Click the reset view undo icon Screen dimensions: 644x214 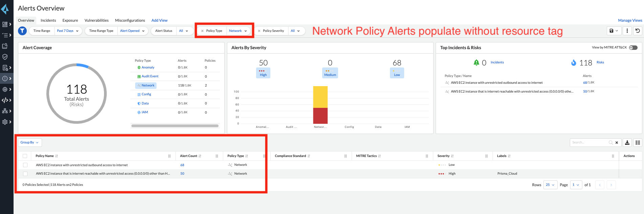coord(638,31)
